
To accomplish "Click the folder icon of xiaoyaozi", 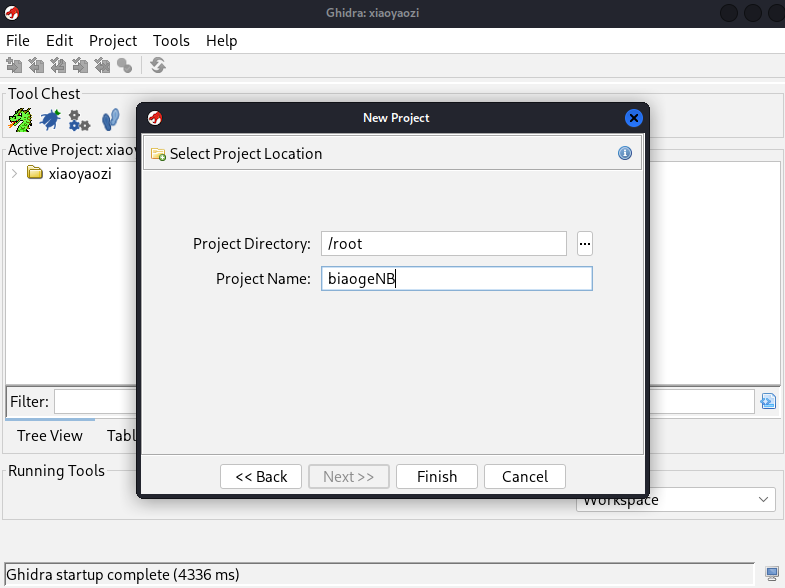I will coord(35,173).
